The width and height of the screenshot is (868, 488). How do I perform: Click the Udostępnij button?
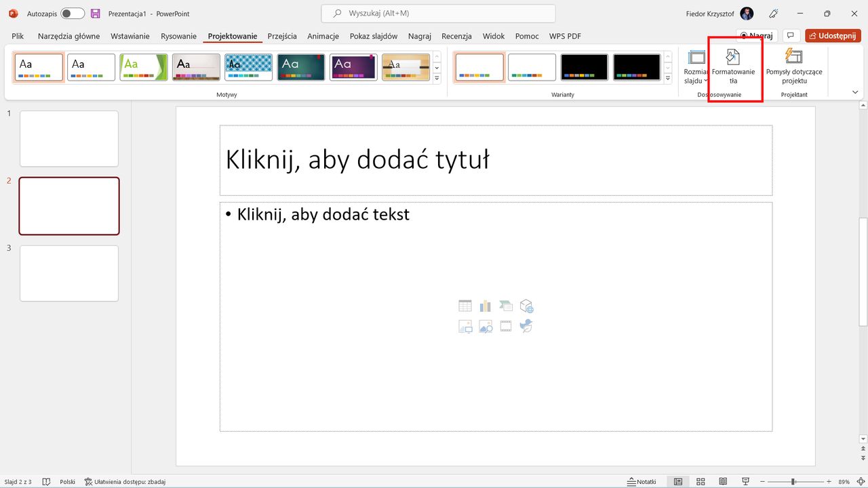[x=833, y=35]
